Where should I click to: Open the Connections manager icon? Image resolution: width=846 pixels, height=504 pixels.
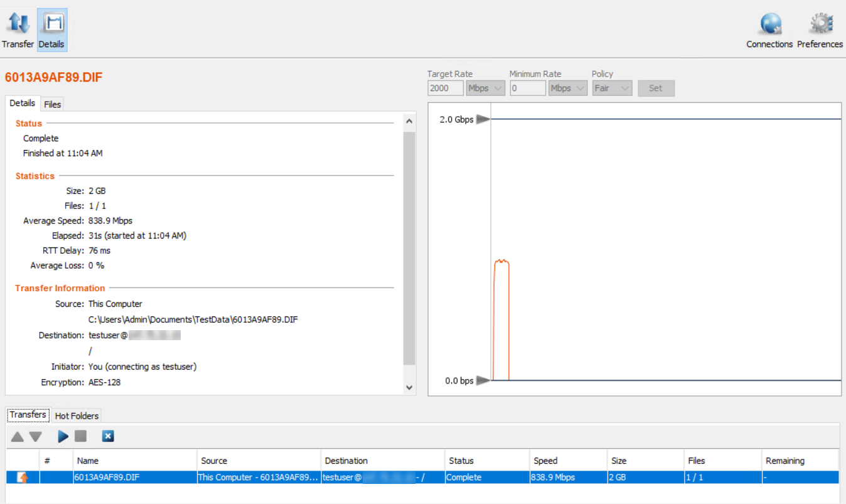(x=770, y=29)
